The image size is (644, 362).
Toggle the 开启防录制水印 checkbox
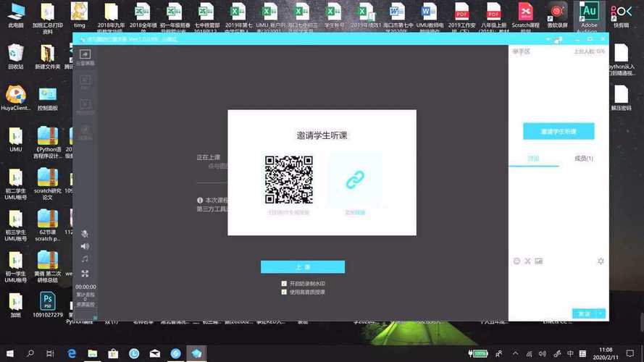click(x=284, y=284)
